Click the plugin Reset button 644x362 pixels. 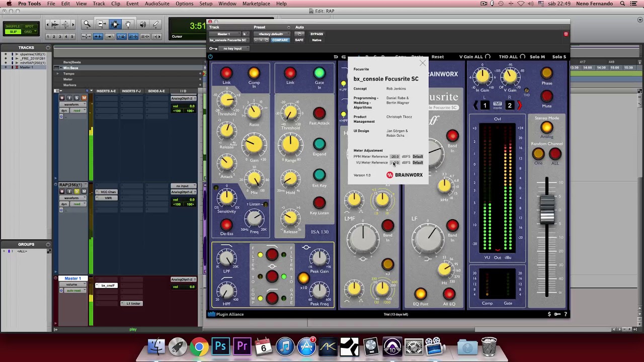point(438,57)
